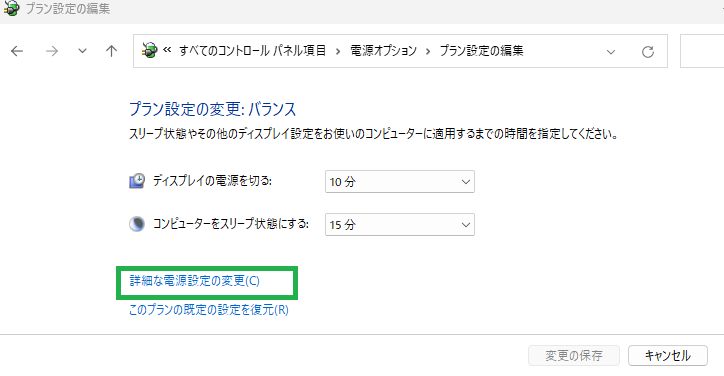The height and width of the screenshot is (376, 724).
Task: Open the ディスプレイの電源を切る 10 分 dropdown
Action: coord(400,182)
